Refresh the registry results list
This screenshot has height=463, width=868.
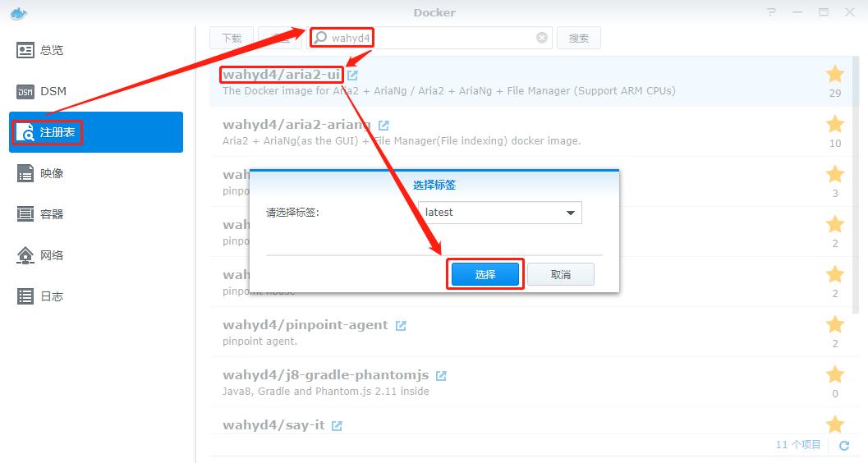(844, 445)
